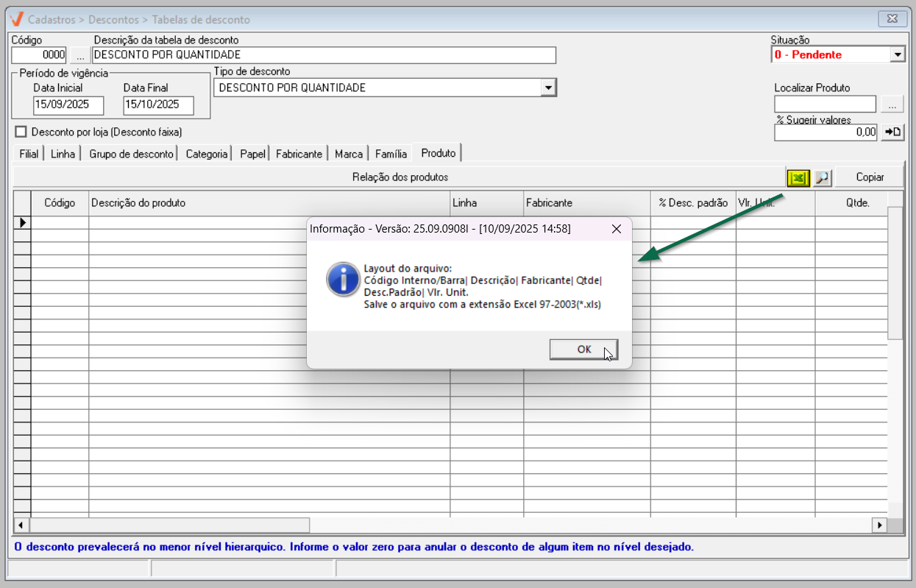The image size is (916, 588).
Task: Click the Código column header
Action: tap(60, 203)
